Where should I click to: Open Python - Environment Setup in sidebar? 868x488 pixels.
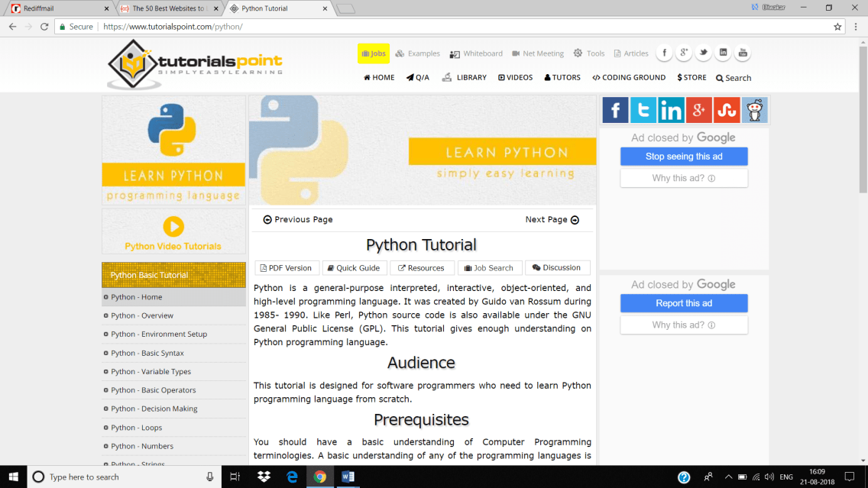click(173, 334)
